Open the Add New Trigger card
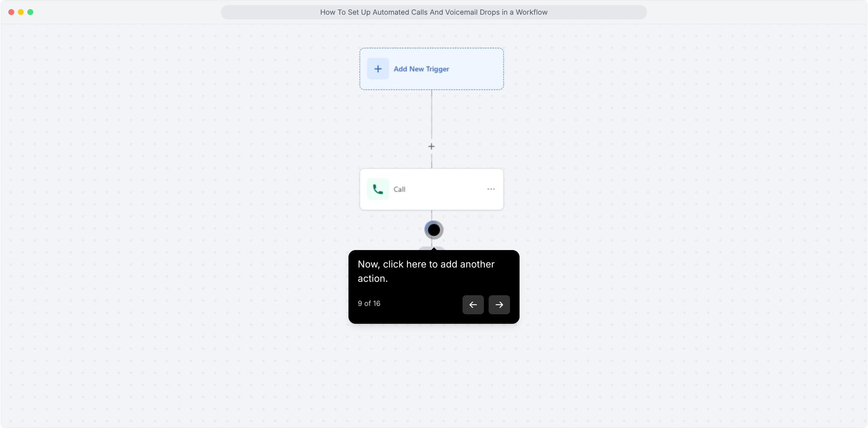This screenshot has height=428, width=868. 432,69
